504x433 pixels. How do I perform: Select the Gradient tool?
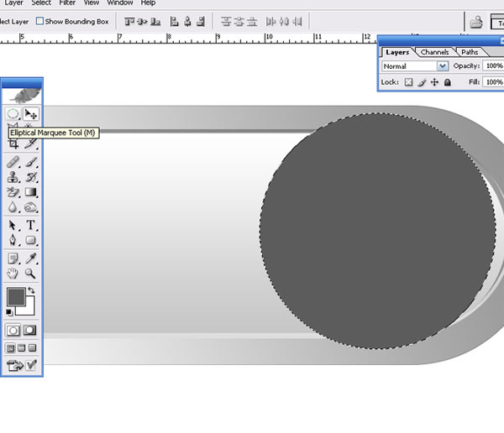(31, 192)
